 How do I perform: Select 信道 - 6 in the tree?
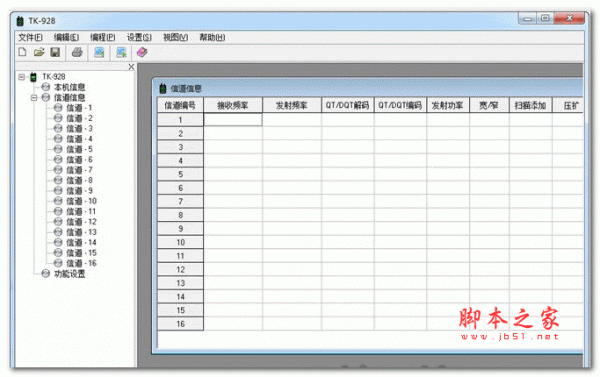[79, 160]
